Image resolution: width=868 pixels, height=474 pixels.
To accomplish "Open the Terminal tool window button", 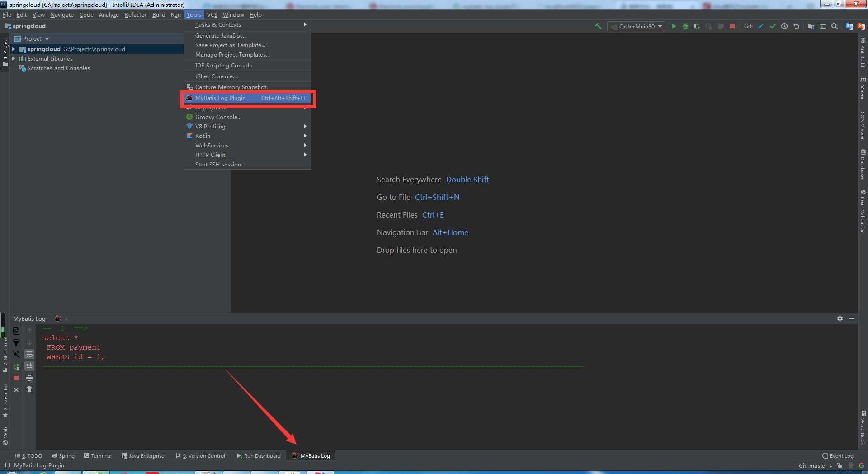I will (98, 456).
